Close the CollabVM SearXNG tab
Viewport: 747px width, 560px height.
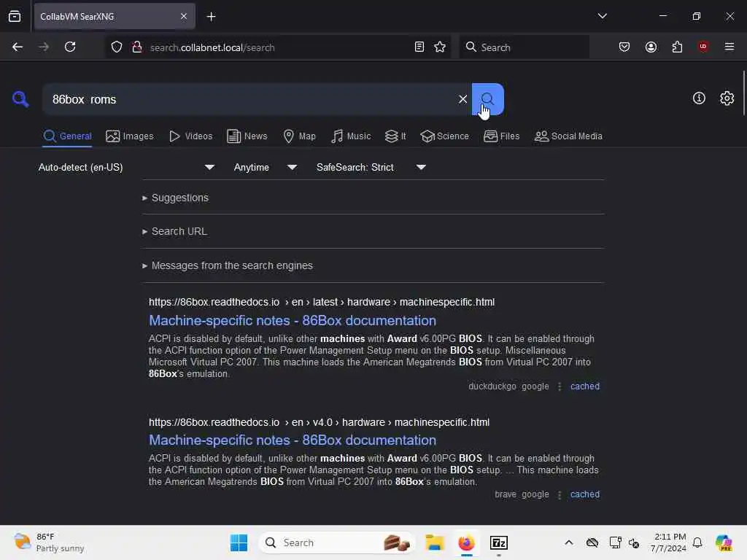coord(184,16)
